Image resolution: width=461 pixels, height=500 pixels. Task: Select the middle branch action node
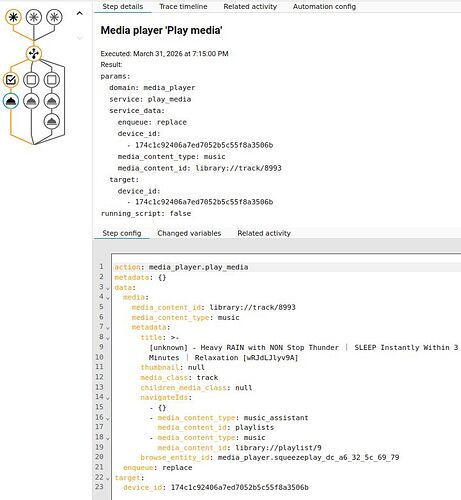pos(31,101)
